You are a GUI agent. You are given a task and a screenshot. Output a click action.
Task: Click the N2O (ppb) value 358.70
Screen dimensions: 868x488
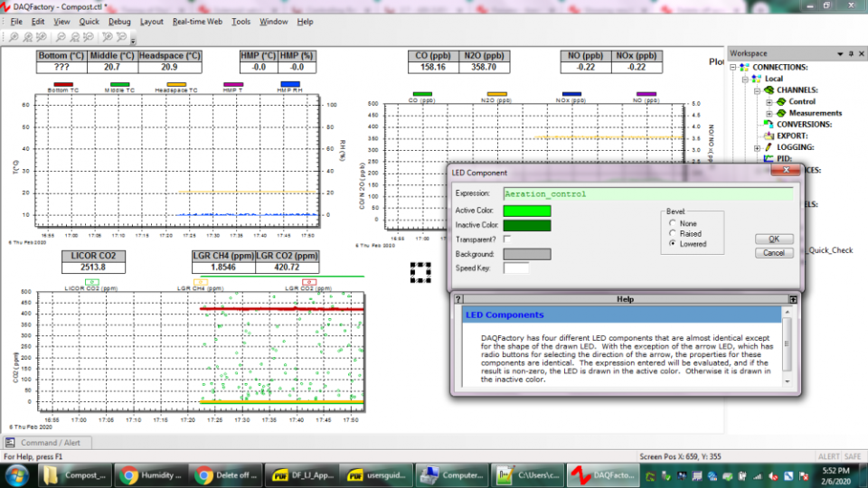click(484, 67)
